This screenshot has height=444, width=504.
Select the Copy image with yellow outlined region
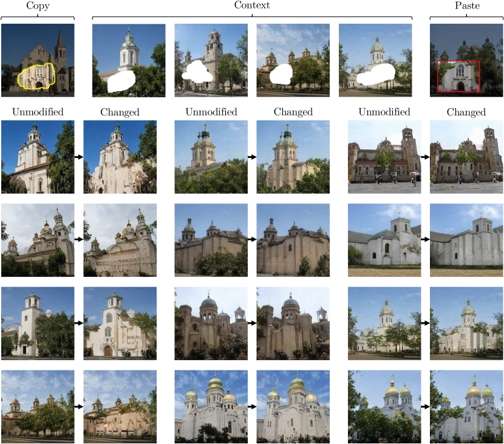pyautogui.click(x=38, y=60)
